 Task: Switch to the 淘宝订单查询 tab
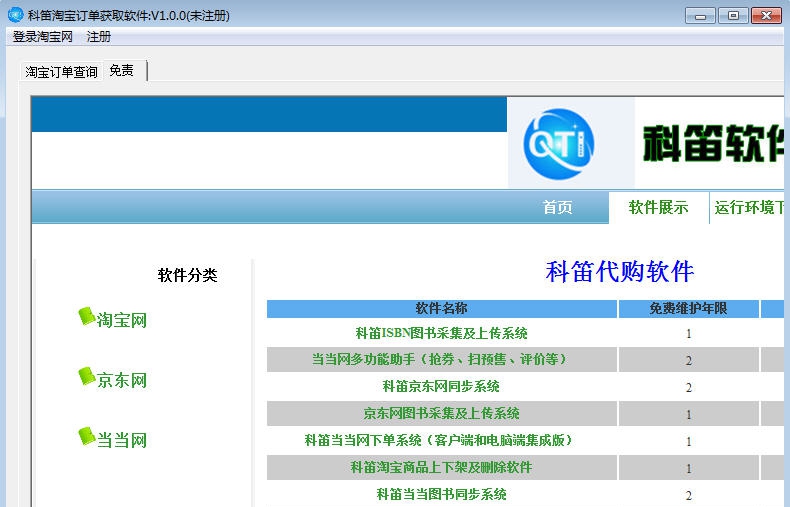coord(61,72)
